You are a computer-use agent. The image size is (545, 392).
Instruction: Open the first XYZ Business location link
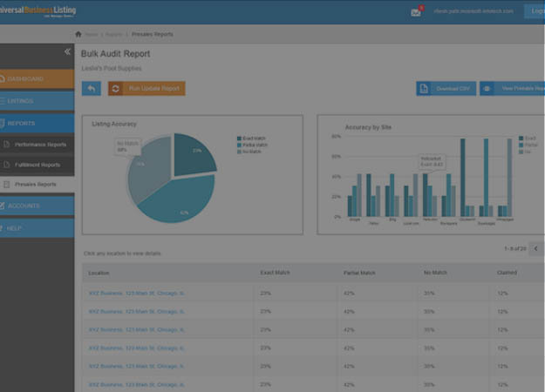click(136, 294)
